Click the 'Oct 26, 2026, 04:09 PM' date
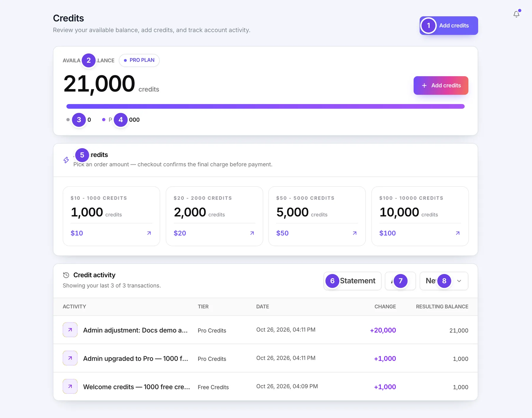 pyautogui.click(x=287, y=386)
